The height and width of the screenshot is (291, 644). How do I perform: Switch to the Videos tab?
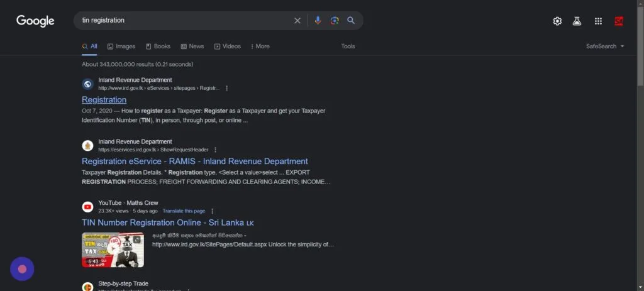click(228, 47)
